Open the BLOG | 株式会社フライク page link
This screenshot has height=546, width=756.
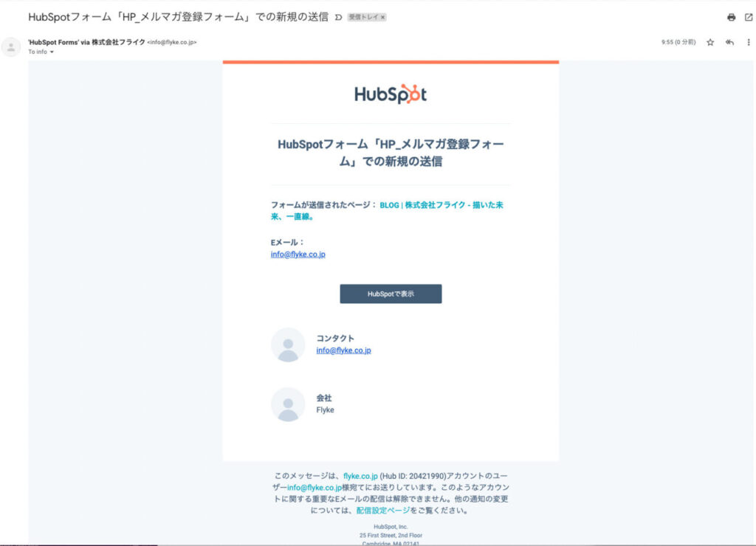[387, 210]
